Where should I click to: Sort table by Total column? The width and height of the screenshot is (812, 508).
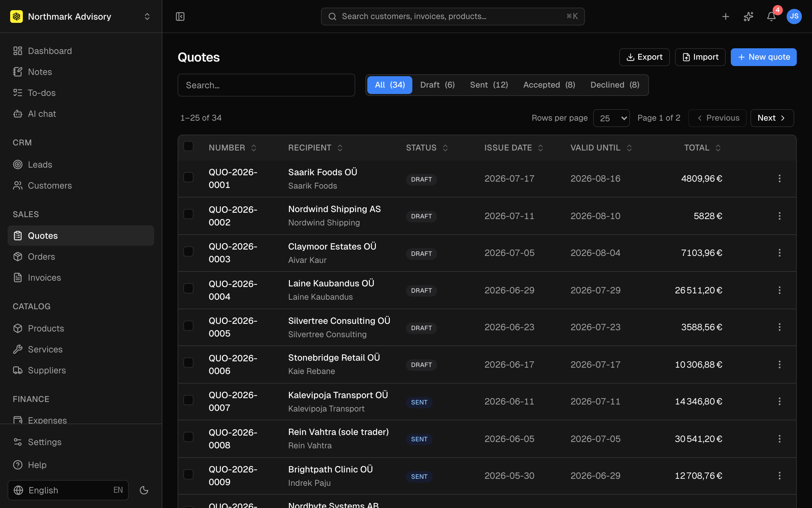702,148
